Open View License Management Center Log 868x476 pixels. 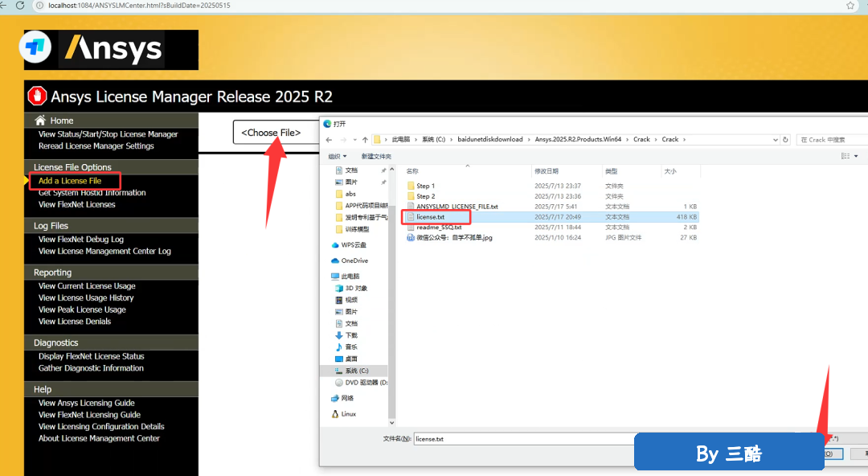coord(104,251)
